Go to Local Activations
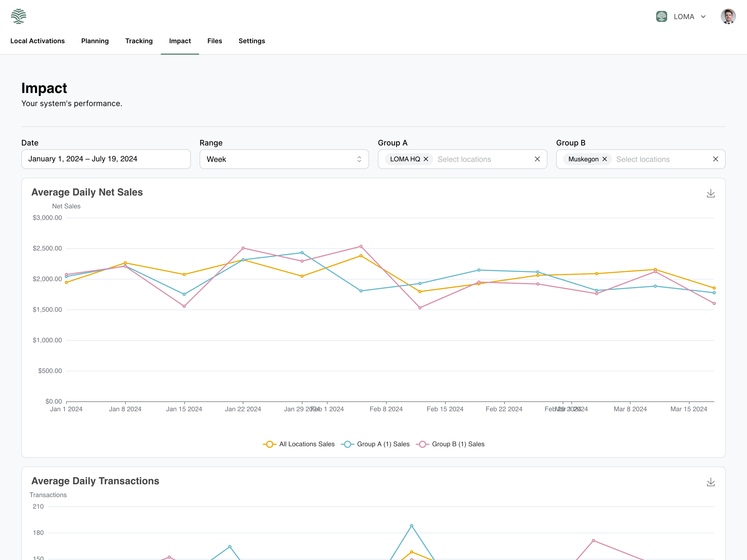Screen dimensions: 747x560 click(x=37, y=41)
